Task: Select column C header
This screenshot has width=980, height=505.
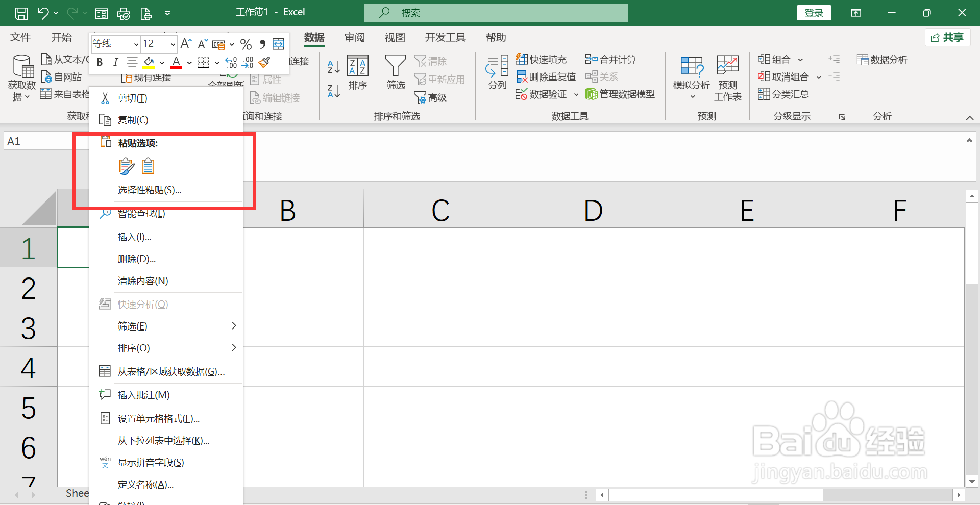Action: pos(440,209)
